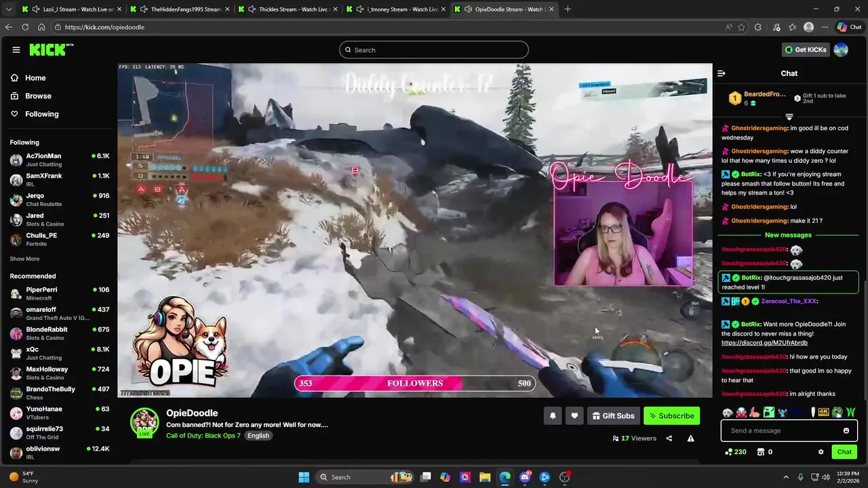Open the hamburger sidebar menu
The image size is (868, 488).
pos(16,49)
